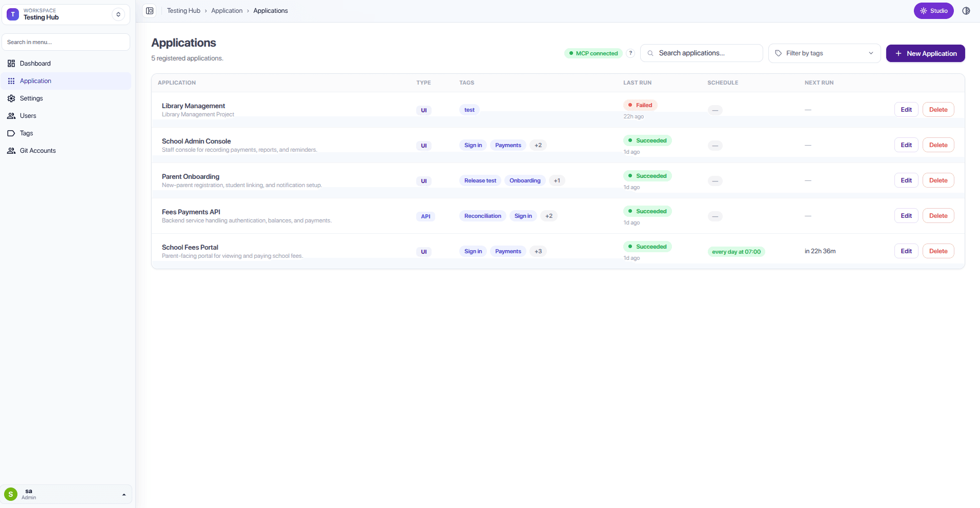Click the API type badge
980x508 pixels.
(425, 217)
